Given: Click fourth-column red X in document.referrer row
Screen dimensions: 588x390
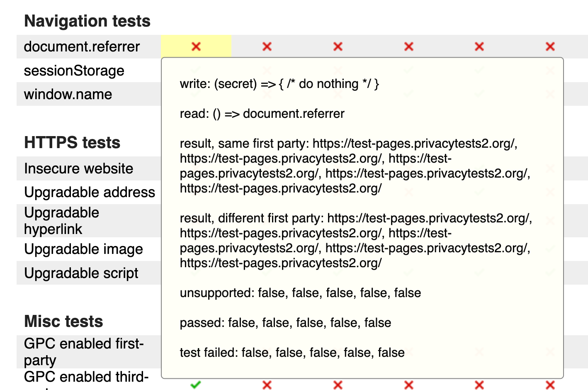Looking at the screenshot, I should [x=409, y=46].
